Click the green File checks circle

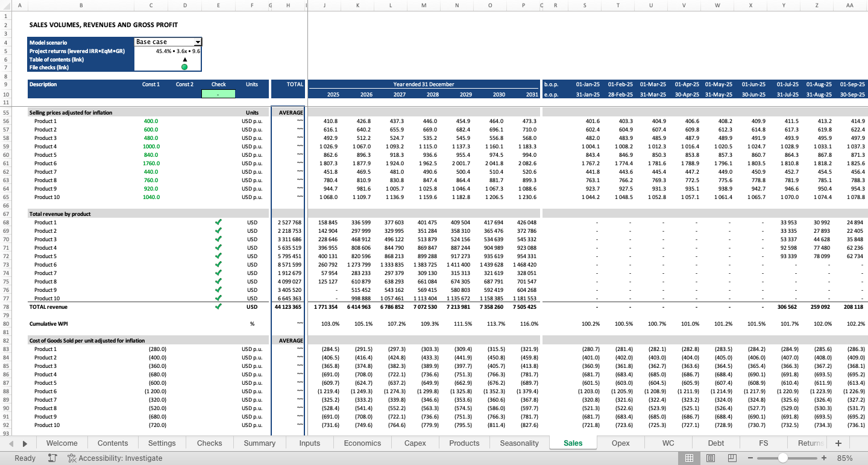coord(184,67)
